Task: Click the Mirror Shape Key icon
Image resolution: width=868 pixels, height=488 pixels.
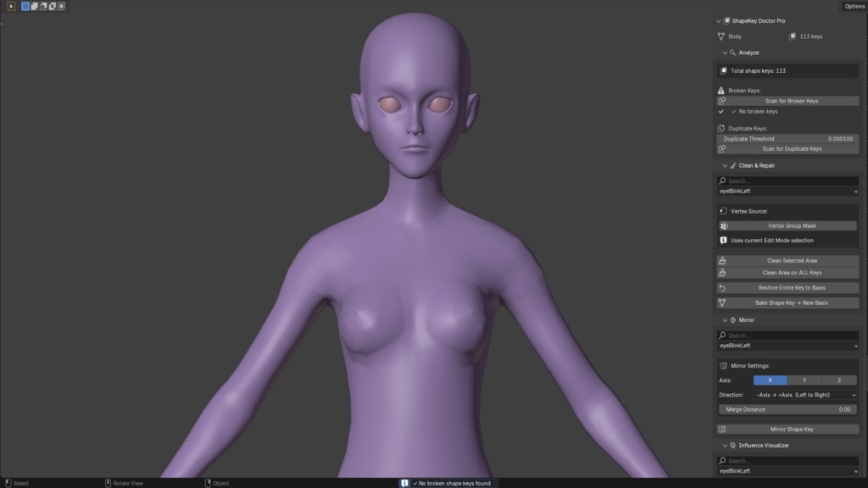Action: tap(722, 430)
